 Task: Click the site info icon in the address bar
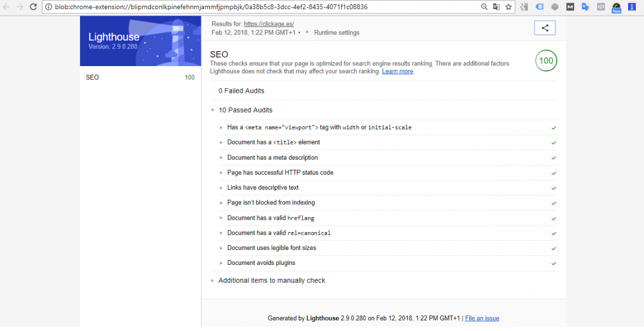tap(48, 8)
